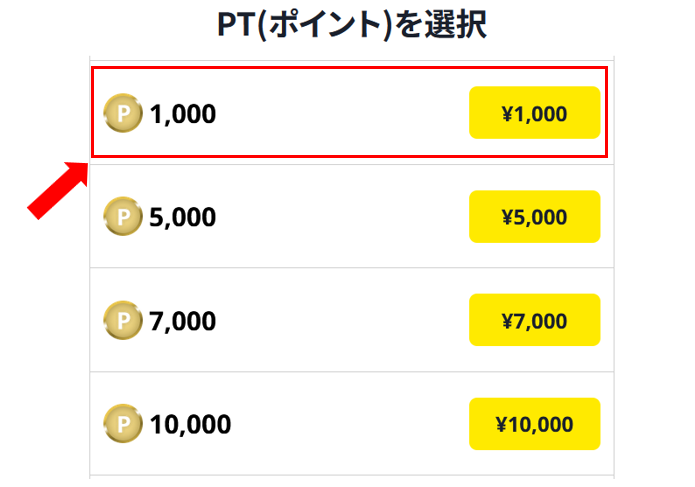Click empty space in the 10,000 row
695x487 pixels.
point(341,424)
